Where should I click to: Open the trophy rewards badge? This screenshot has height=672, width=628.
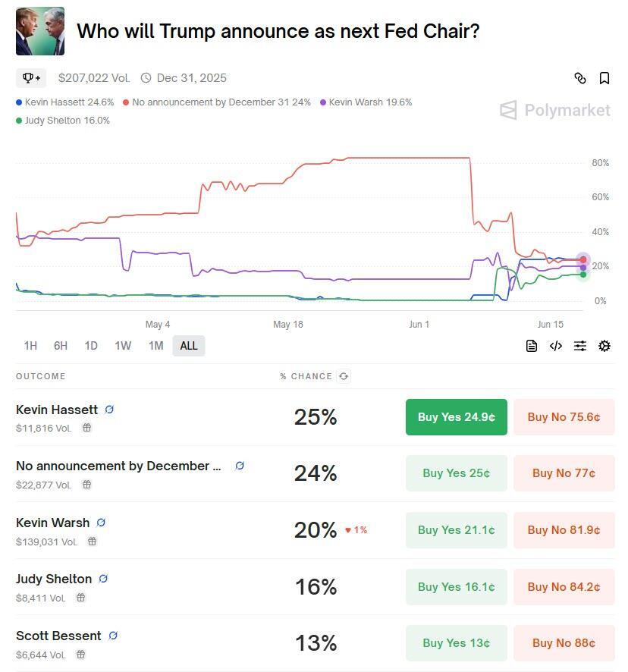pyautogui.click(x=32, y=78)
